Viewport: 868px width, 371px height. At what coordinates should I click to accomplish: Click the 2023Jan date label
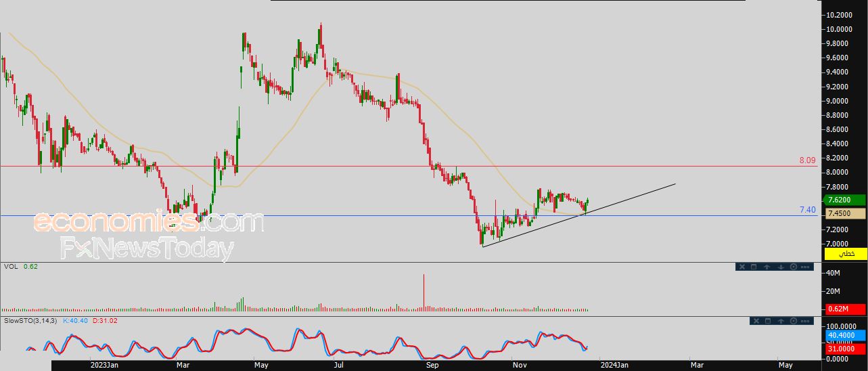pos(103,365)
